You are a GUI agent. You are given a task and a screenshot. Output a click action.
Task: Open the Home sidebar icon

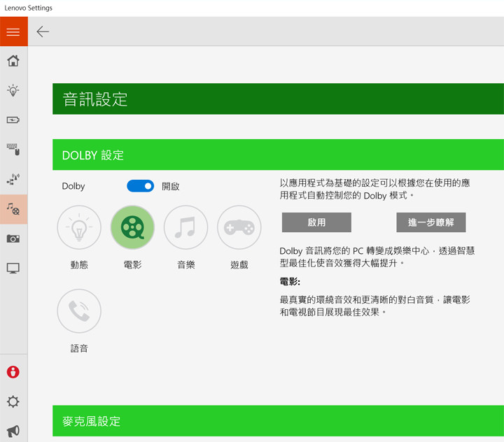(x=13, y=61)
